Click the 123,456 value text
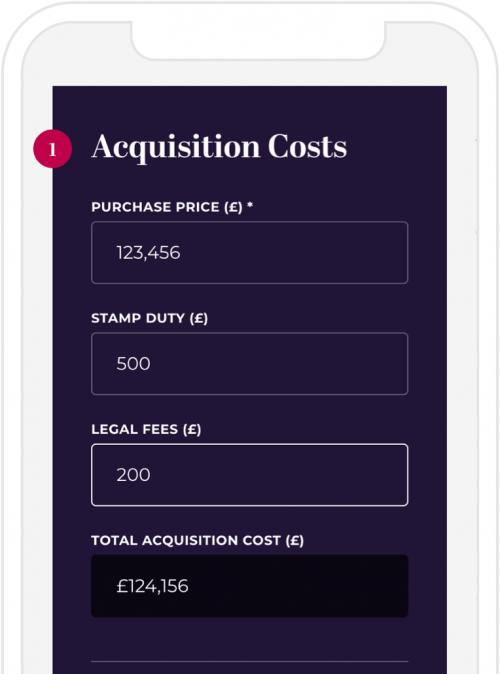 tap(148, 253)
